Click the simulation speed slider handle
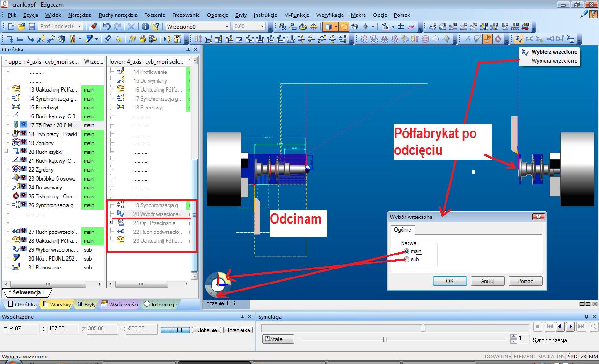The height and width of the screenshot is (364, 599). (x=385, y=339)
